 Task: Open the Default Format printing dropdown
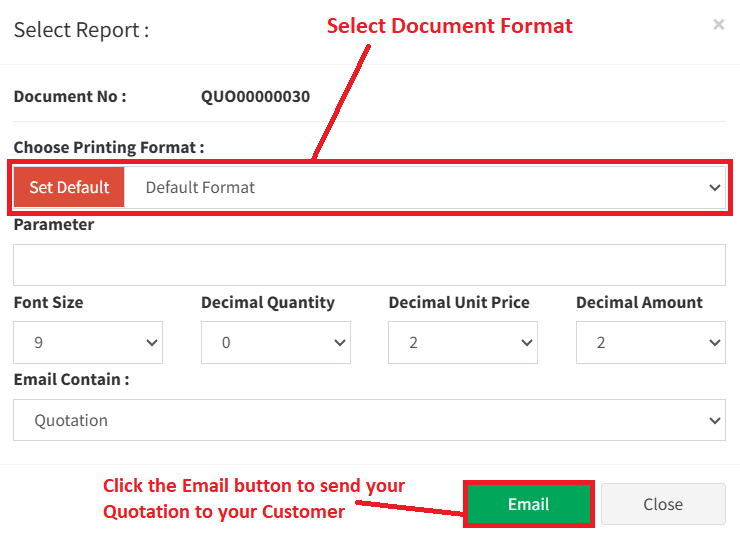pyautogui.click(x=425, y=187)
